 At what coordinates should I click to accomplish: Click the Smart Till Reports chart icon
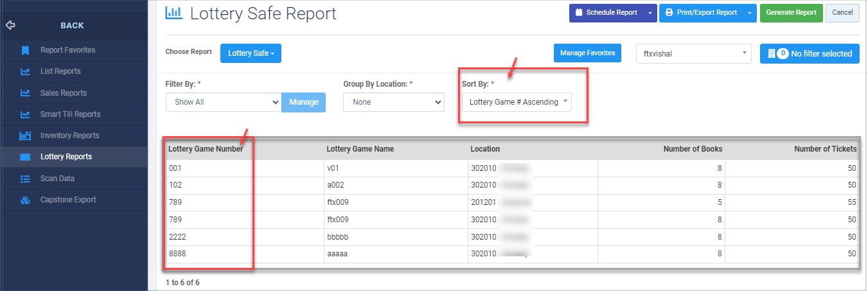click(25, 114)
